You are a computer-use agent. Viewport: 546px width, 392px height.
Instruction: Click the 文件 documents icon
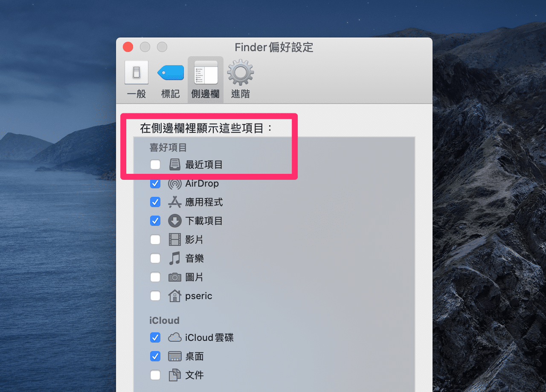pyautogui.click(x=175, y=375)
